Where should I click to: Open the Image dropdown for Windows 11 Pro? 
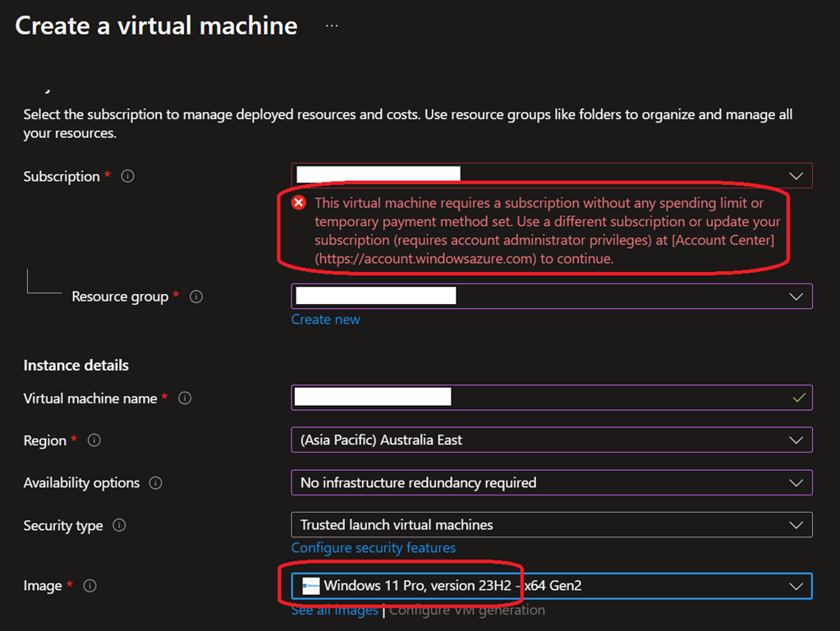tap(795, 586)
